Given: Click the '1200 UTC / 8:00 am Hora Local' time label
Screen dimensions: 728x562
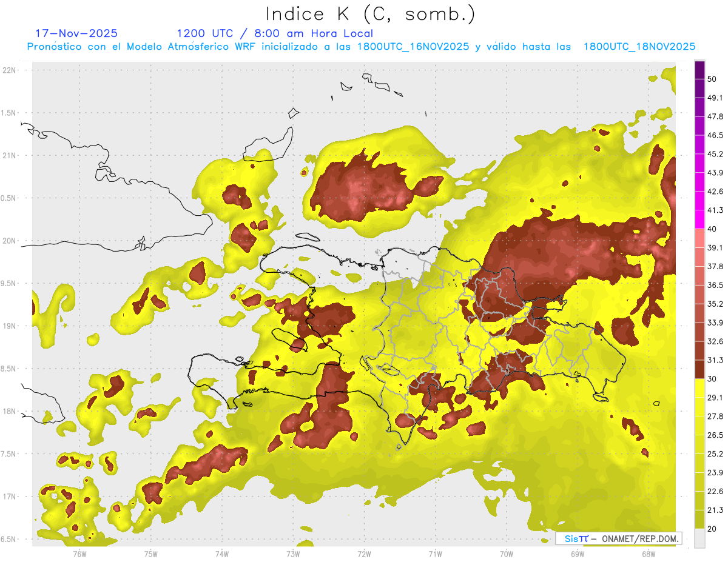Looking at the screenshot, I should (x=275, y=33).
